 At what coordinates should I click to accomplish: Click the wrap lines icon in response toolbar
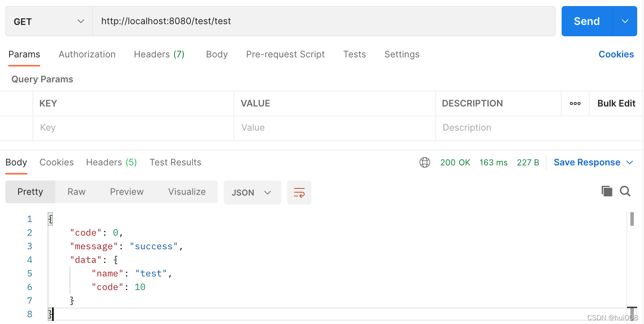(299, 193)
